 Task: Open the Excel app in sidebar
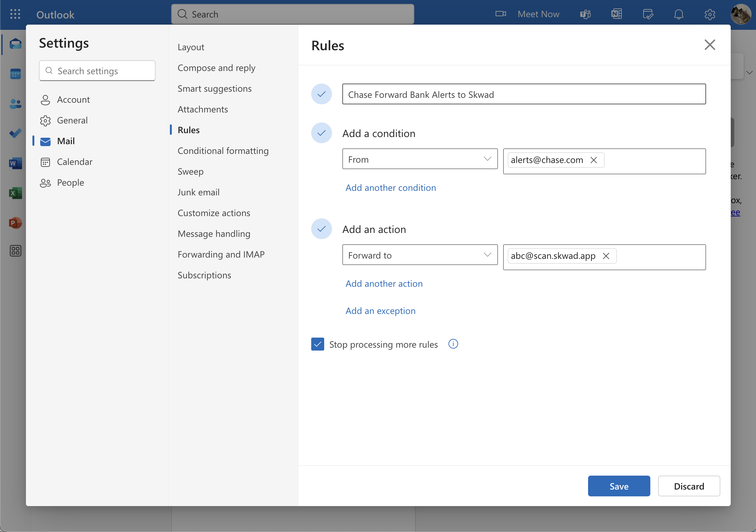[x=15, y=193]
